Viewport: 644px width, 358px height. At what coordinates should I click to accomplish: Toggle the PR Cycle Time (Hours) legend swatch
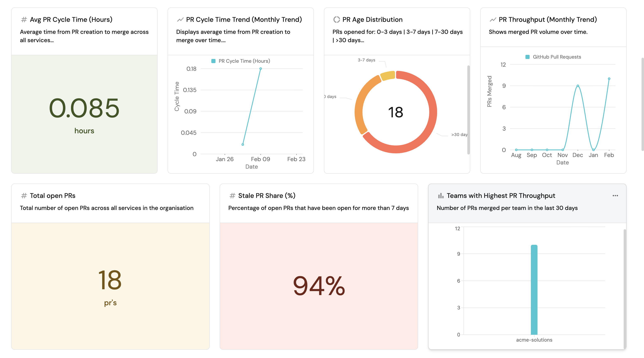tap(213, 61)
